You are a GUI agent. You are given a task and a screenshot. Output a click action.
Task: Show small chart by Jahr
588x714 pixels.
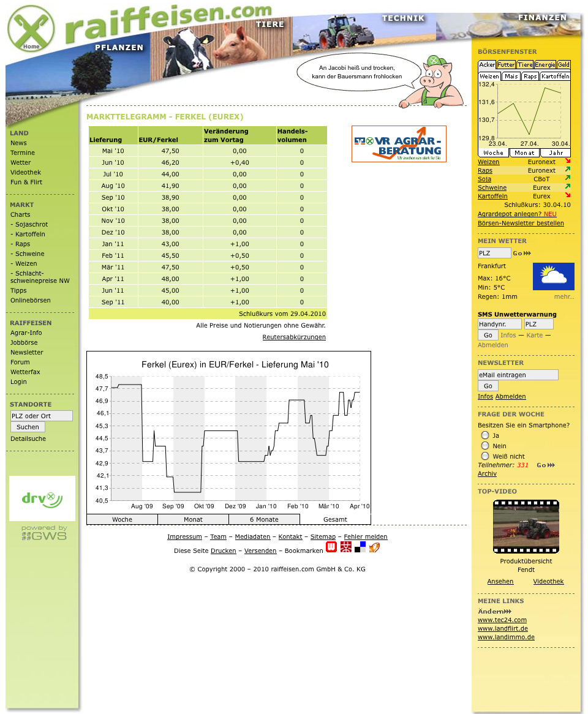click(556, 153)
